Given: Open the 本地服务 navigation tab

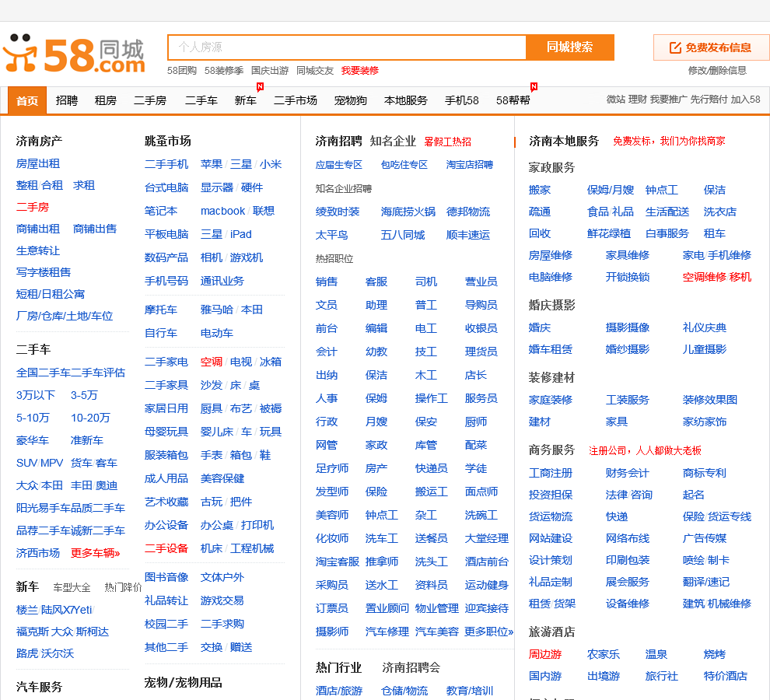Looking at the screenshot, I should pyautogui.click(x=406, y=100).
